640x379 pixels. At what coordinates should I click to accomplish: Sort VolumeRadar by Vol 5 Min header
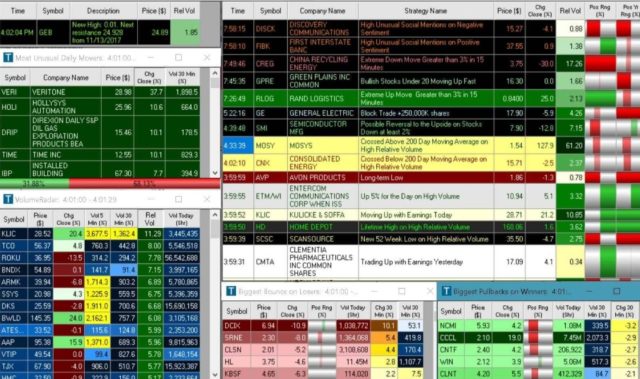97,219
